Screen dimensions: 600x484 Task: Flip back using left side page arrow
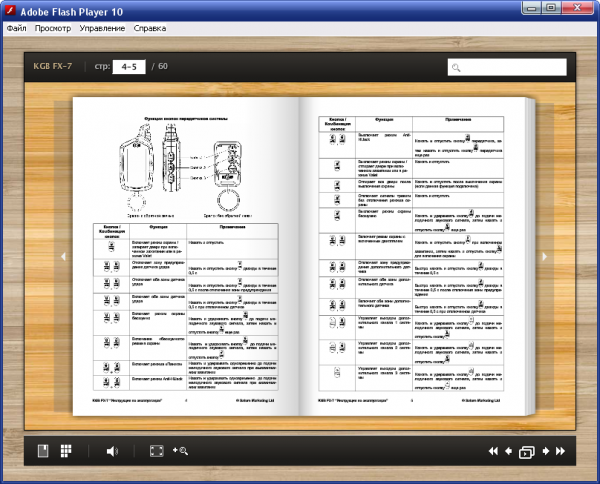tap(64, 256)
